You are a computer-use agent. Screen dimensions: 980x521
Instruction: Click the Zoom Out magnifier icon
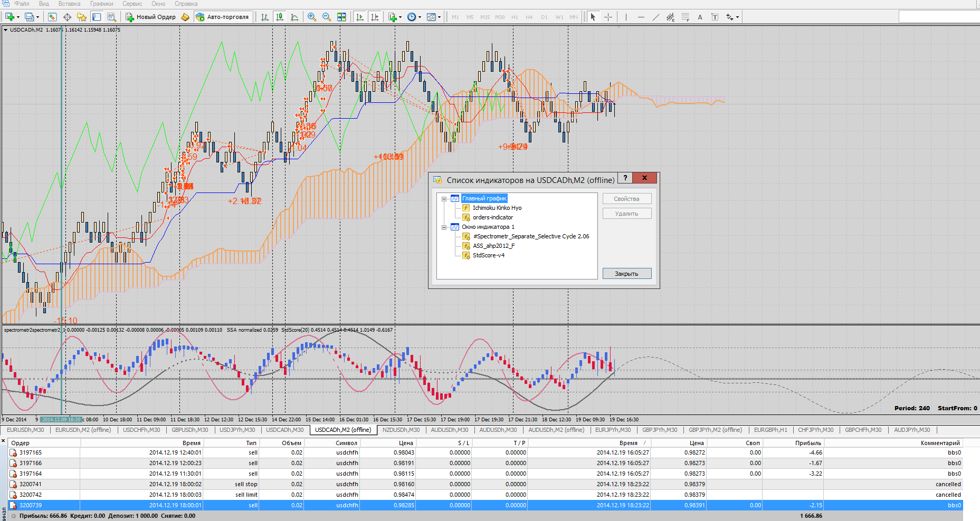pos(327,17)
